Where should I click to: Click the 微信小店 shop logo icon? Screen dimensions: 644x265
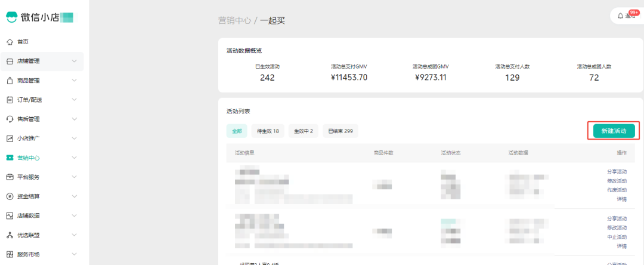[11, 17]
